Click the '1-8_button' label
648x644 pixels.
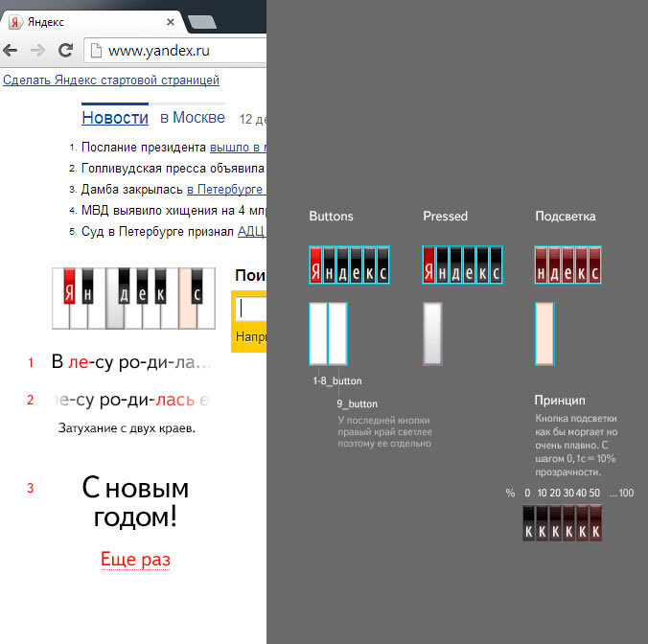click(x=337, y=380)
